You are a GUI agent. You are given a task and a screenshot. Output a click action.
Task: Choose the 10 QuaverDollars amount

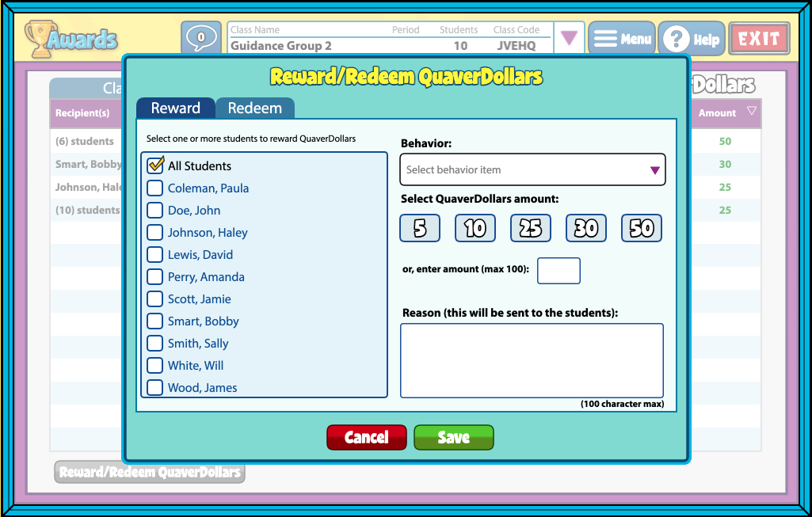click(475, 228)
